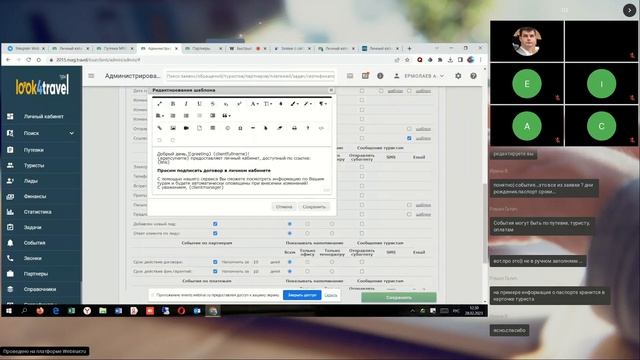Open the quote dropdown in the editor

click(x=226, y=116)
